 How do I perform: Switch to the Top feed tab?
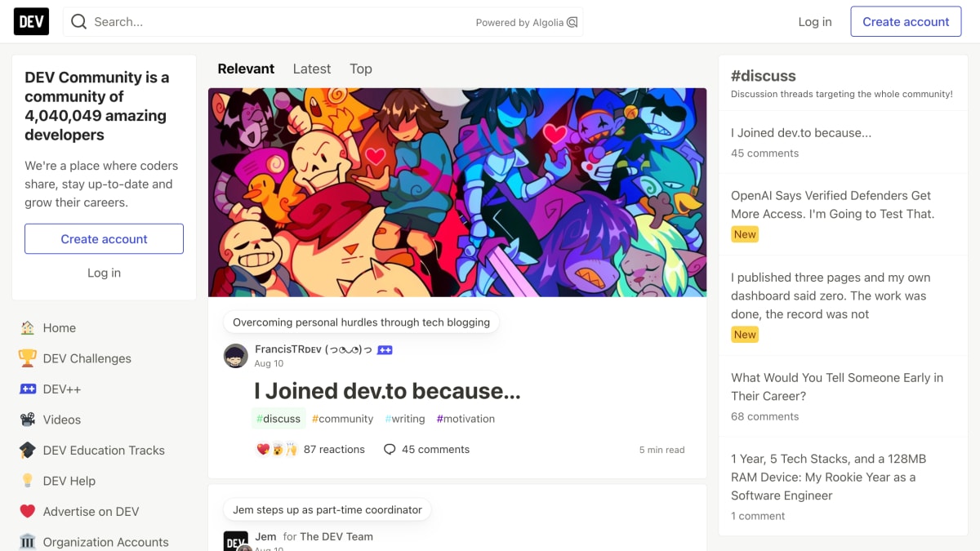pos(361,69)
